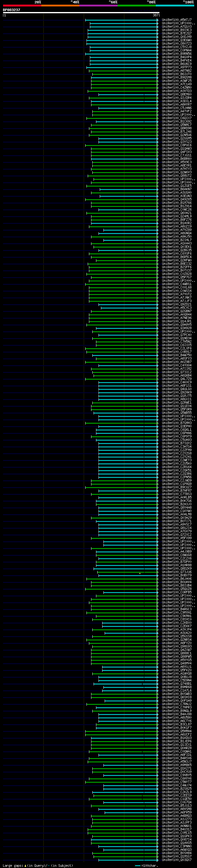Viewport: 197px width, 868px height.
Task: Select UniRef100_C2ZFM9 label
Action: coord(177,450)
